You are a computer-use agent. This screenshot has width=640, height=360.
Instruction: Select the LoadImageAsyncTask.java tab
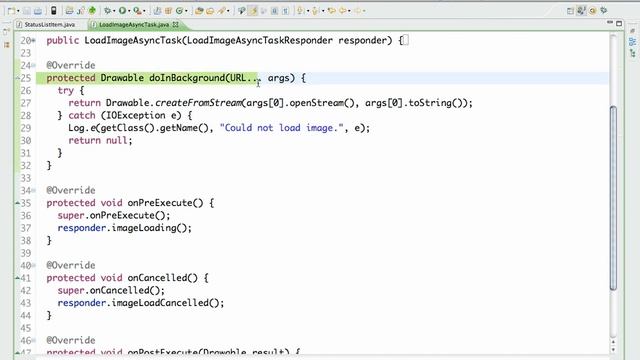(134, 24)
